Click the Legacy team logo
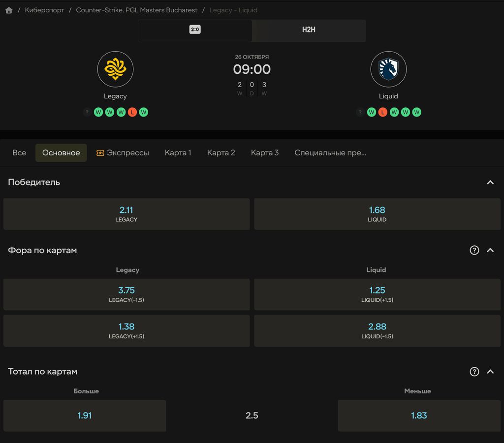 [115, 69]
